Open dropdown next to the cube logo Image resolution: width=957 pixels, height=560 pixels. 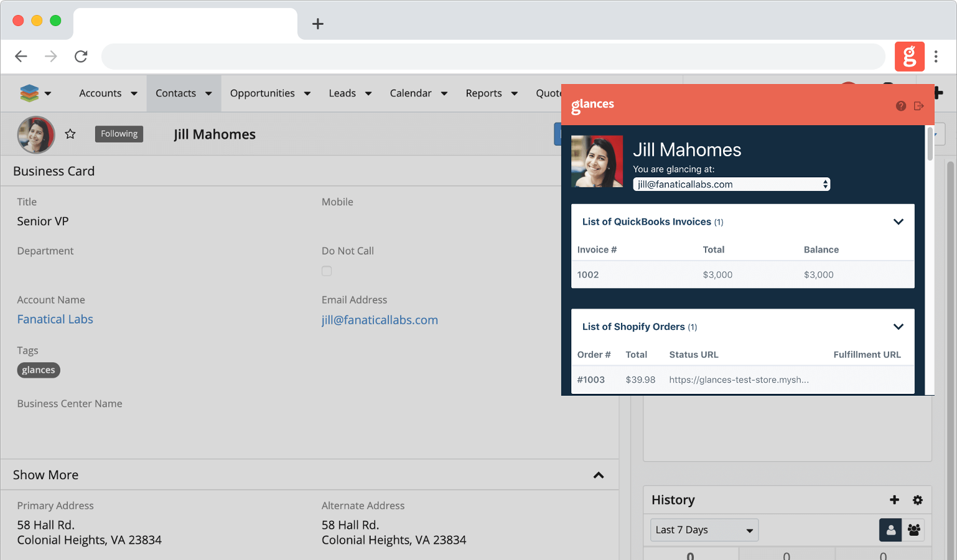click(x=48, y=93)
